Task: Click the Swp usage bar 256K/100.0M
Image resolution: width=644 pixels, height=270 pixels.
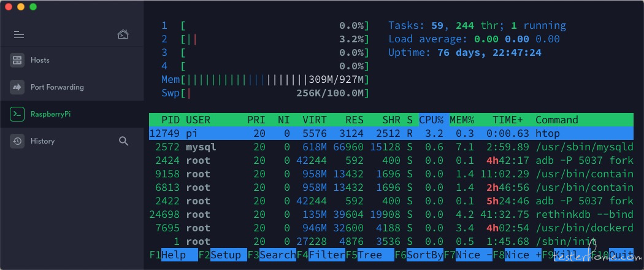Action: pos(266,93)
